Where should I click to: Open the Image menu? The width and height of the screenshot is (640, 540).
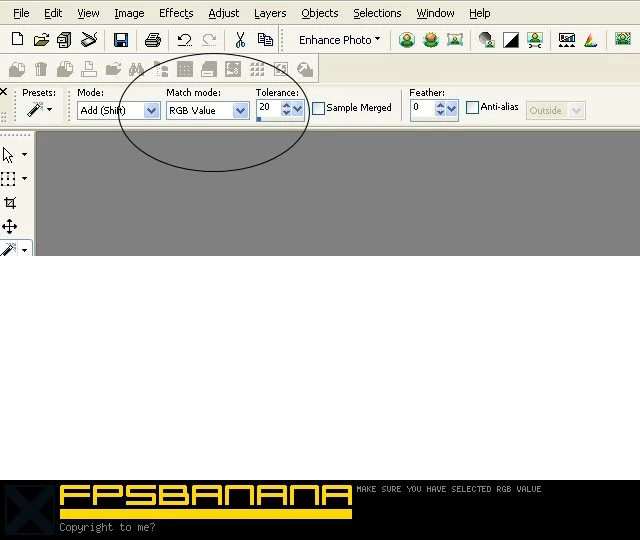[129, 13]
